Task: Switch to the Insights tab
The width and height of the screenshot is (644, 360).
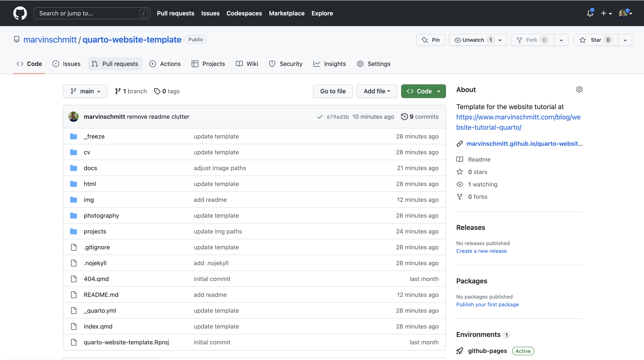Action: 329,64
